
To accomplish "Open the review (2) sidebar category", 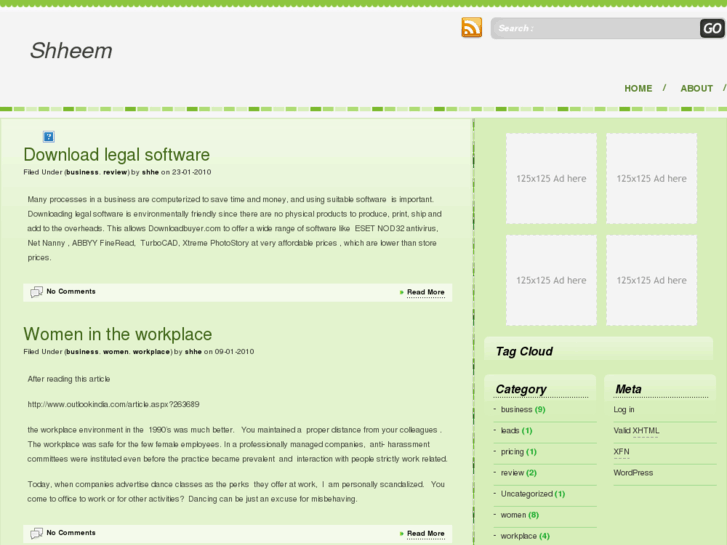I will pyautogui.click(x=518, y=473).
